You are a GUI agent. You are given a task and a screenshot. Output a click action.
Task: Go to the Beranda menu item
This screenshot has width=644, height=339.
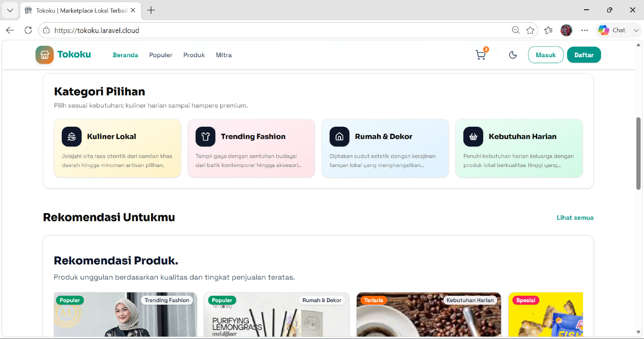click(x=125, y=55)
